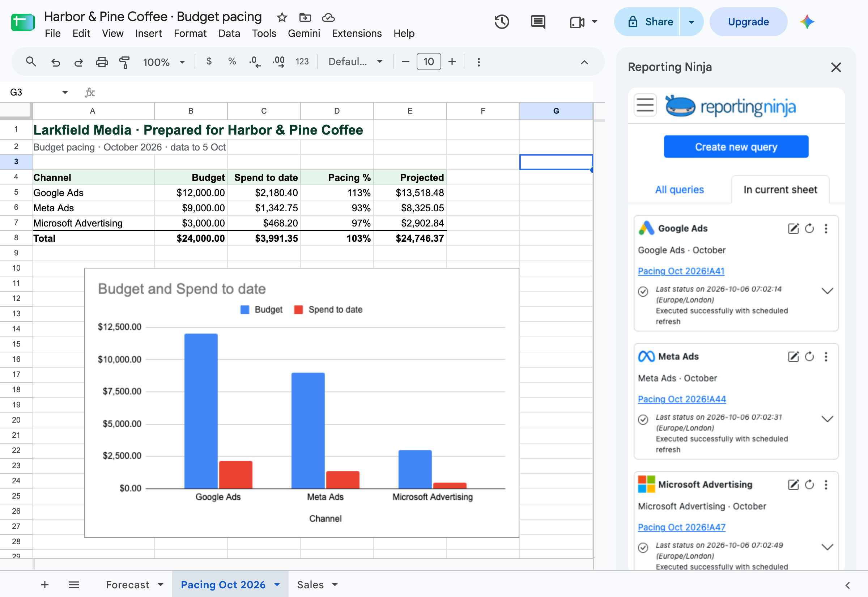Open the Data menu
This screenshot has width=868, height=597.
click(x=229, y=34)
